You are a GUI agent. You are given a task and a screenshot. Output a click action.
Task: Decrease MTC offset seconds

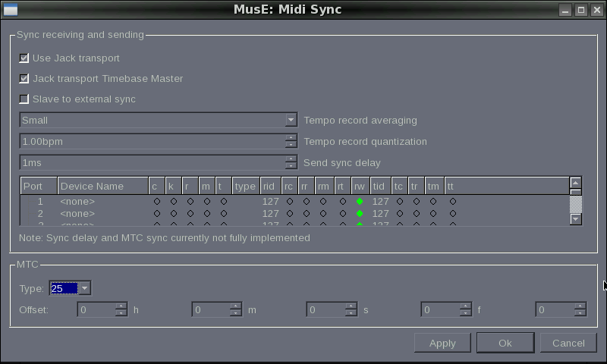coord(351,313)
